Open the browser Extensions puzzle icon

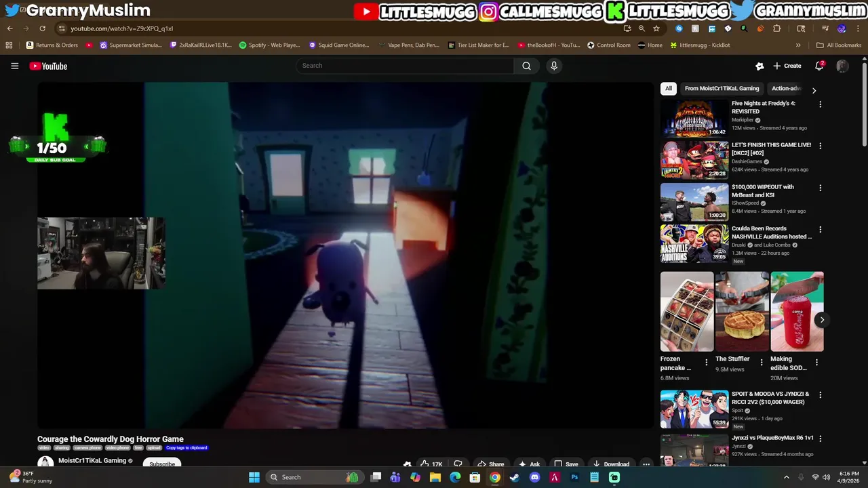(777, 28)
